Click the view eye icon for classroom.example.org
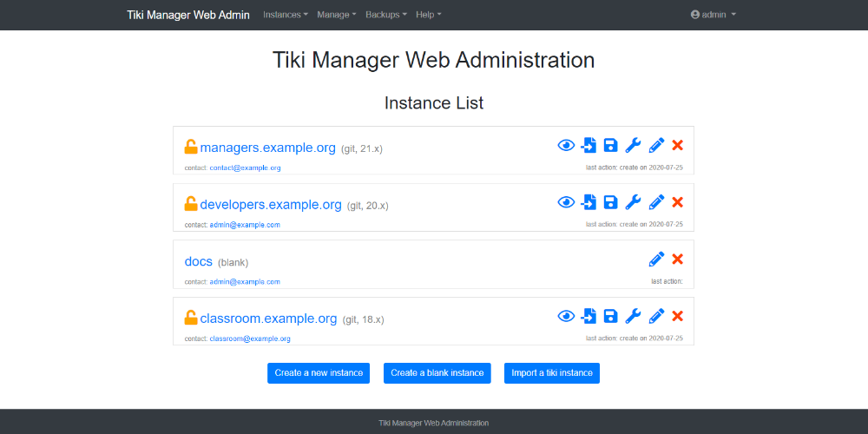868x434 pixels. click(566, 316)
